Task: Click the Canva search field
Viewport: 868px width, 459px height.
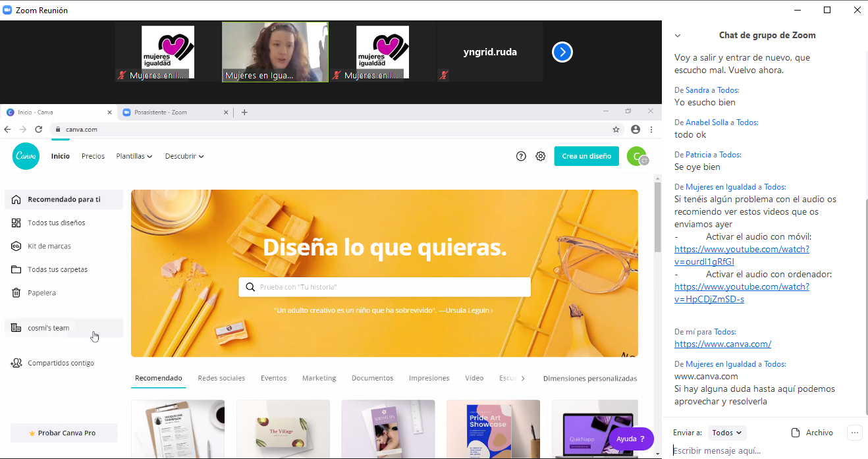Action: tap(385, 287)
